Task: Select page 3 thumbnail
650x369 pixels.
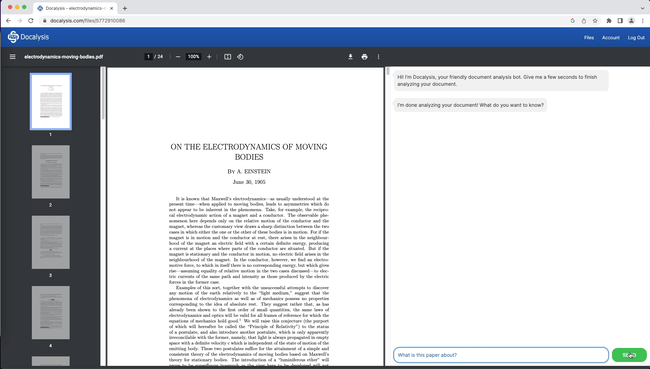Action: pyautogui.click(x=51, y=242)
